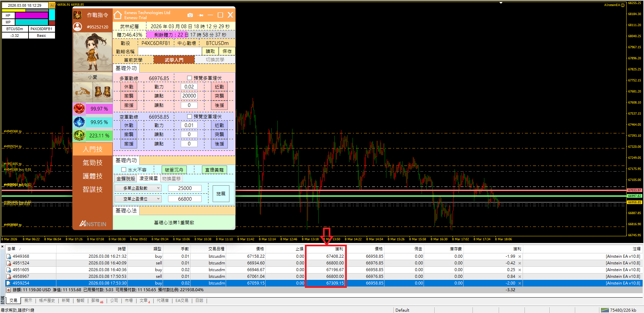Click the 武學入門 label
This screenshot has width=644, height=313.
point(174,60)
